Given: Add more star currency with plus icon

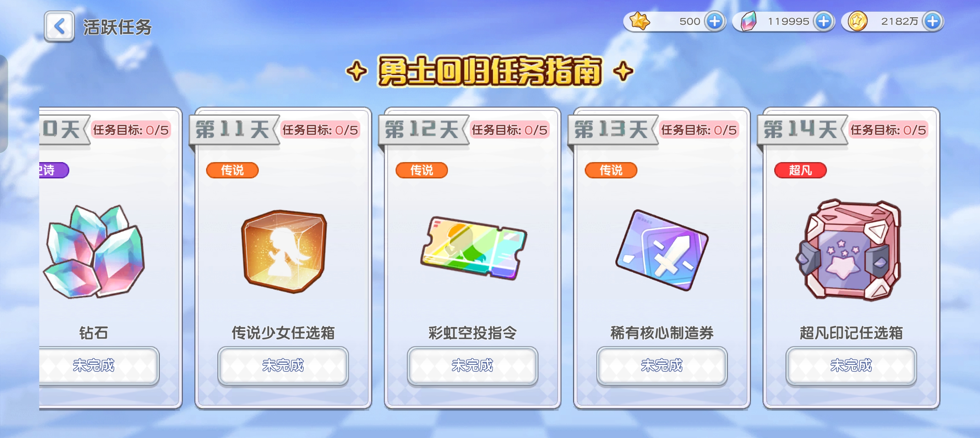Looking at the screenshot, I should [x=714, y=21].
